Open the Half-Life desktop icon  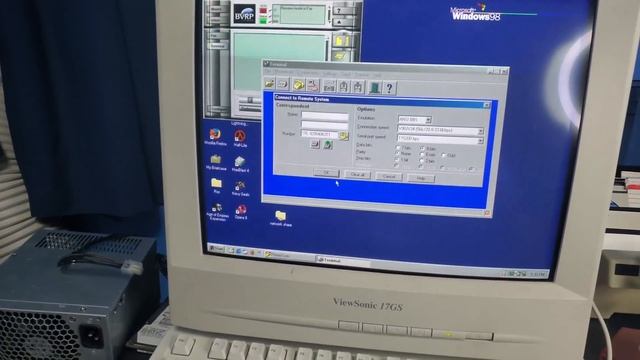click(x=240, y=139)
